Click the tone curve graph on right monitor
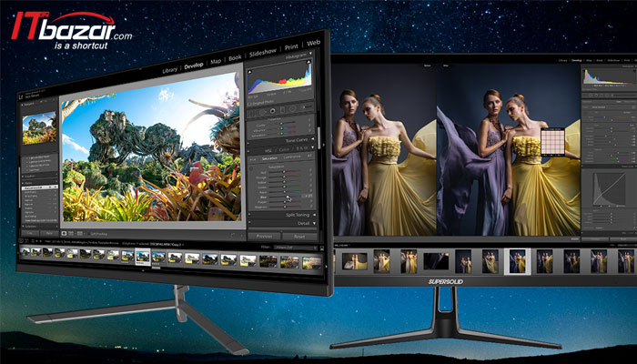Image resolution: width=637 pixels, height=364 pixels. 609,189
